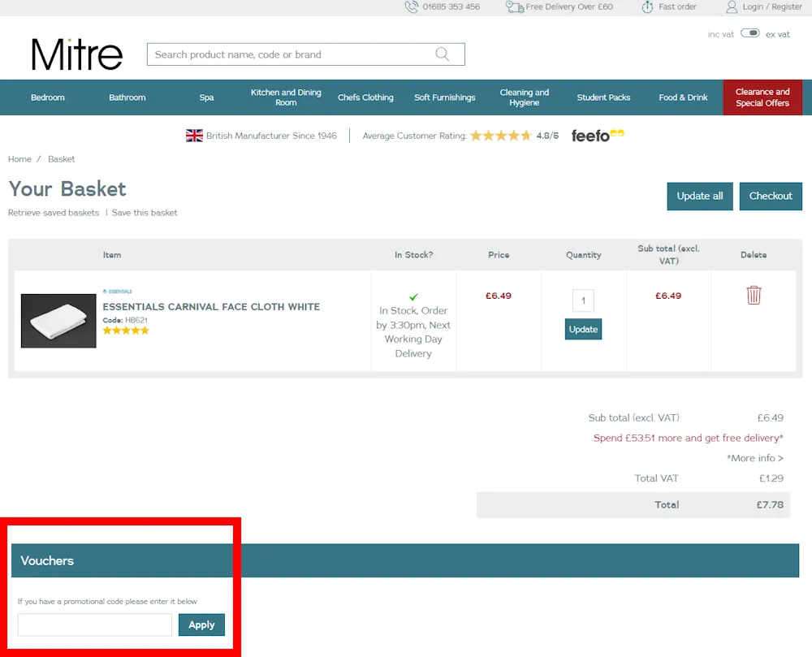
Task: Click the Vouchers section header
Action: pos(405,560)
